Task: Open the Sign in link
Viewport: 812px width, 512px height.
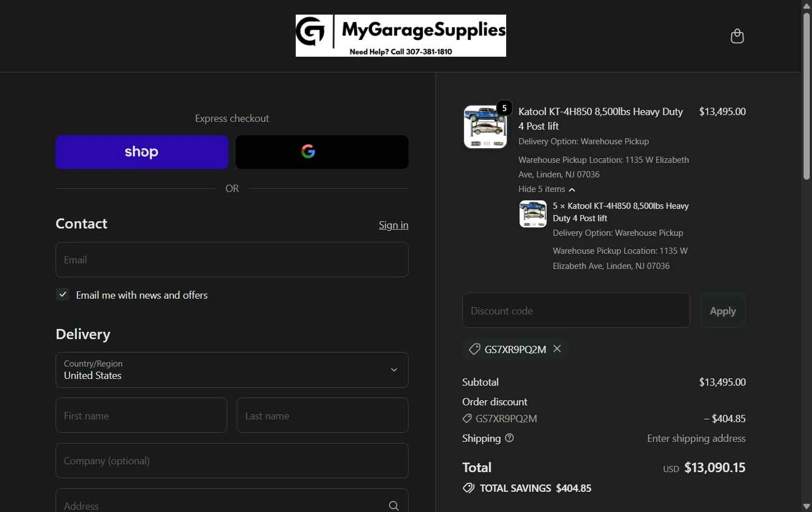Action: point(393,225)
